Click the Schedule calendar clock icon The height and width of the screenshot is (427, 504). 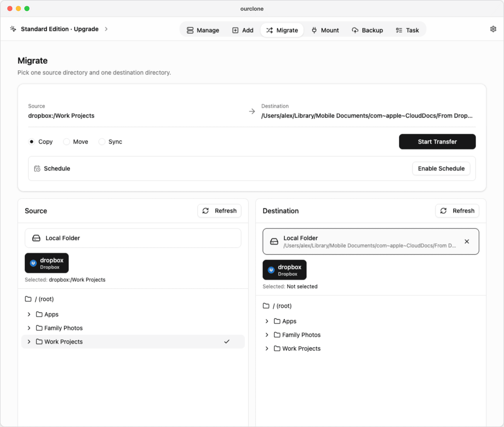[x=37, y=169]
